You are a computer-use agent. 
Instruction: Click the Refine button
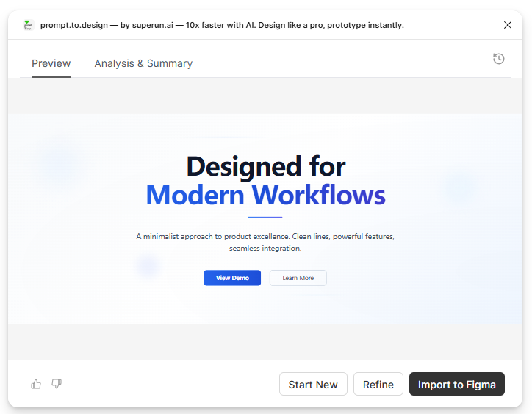[x=378, y=384]
